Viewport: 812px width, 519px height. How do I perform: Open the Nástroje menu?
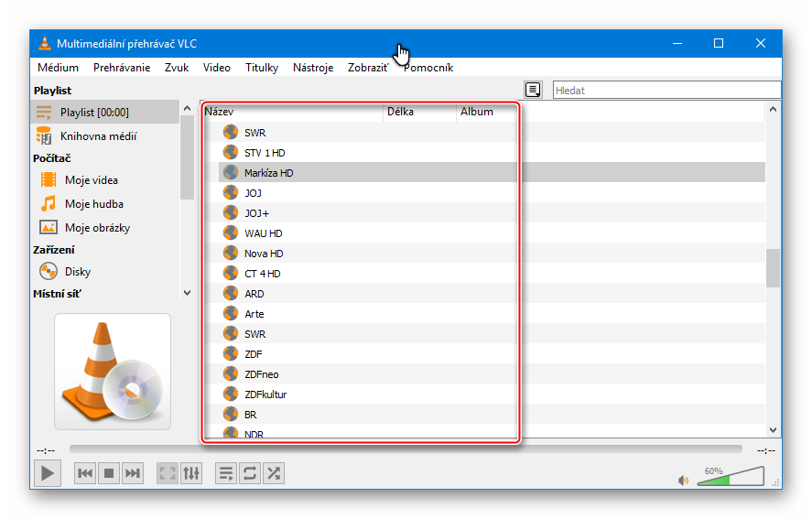(x=312, y=68)
